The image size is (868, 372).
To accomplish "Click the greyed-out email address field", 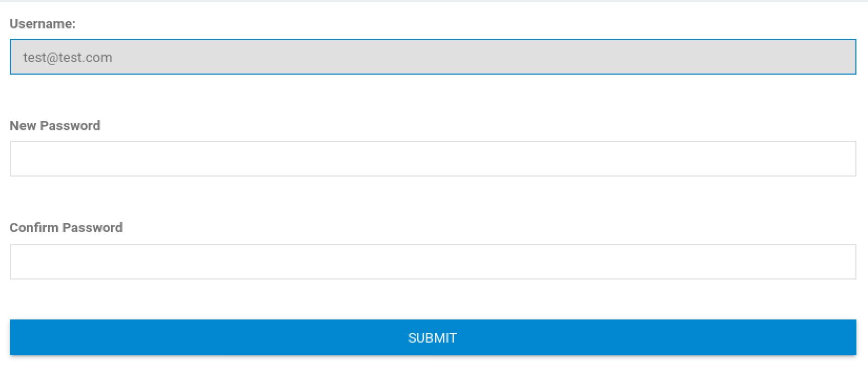I will pos(433,57).
